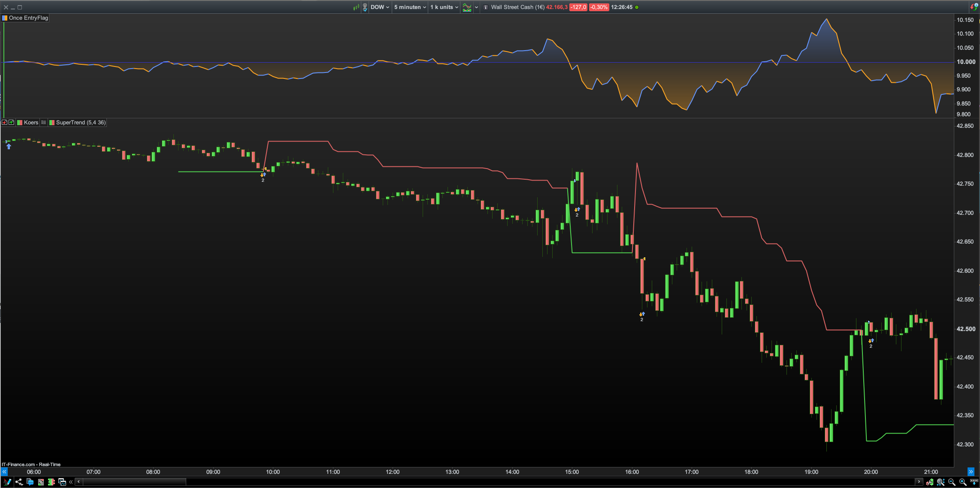Select the SuperTrend (5,4 36) label
The height and width of the screenshot is (488, 980).
point(80,123)
